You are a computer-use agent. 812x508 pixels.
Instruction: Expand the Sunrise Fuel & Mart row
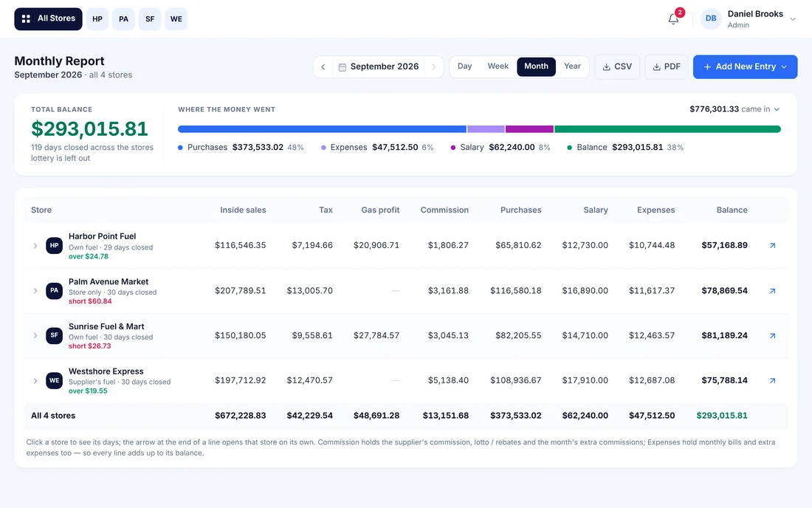point(35,335)
